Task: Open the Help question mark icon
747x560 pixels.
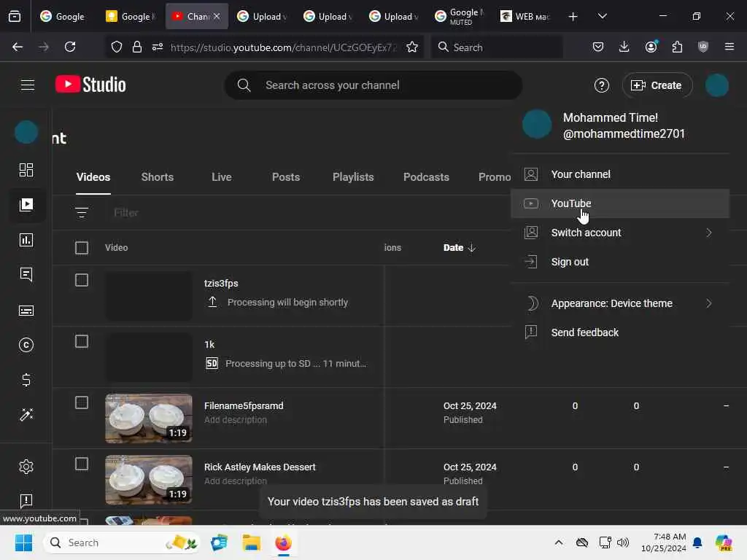Action: pyautogui.click(x=601, y=85)
